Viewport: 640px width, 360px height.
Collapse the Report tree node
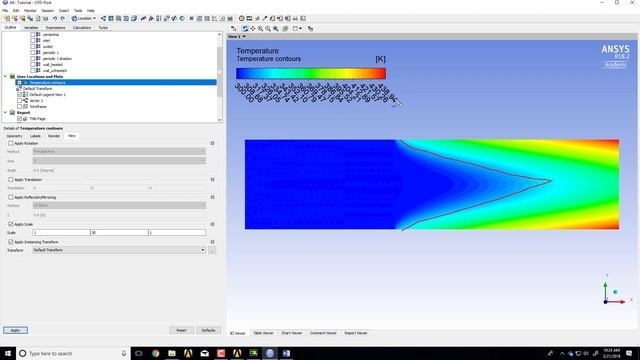[x=5, y=112]
